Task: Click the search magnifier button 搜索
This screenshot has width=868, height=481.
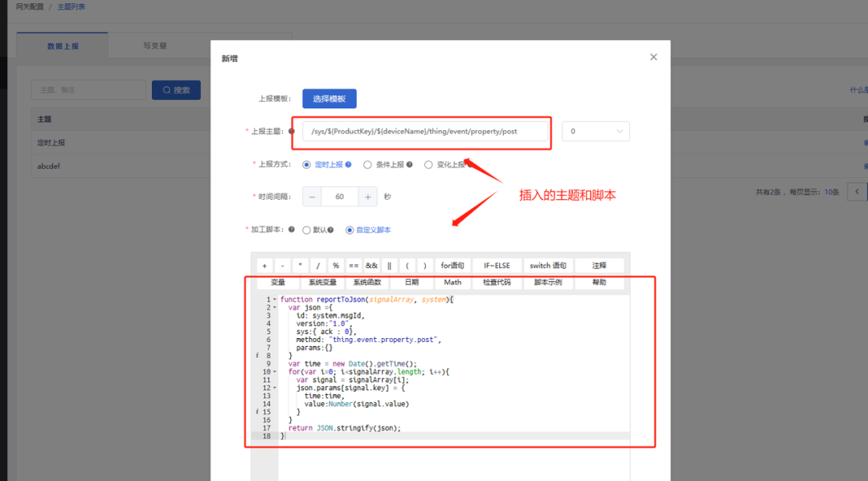Action: click(176, 90)
